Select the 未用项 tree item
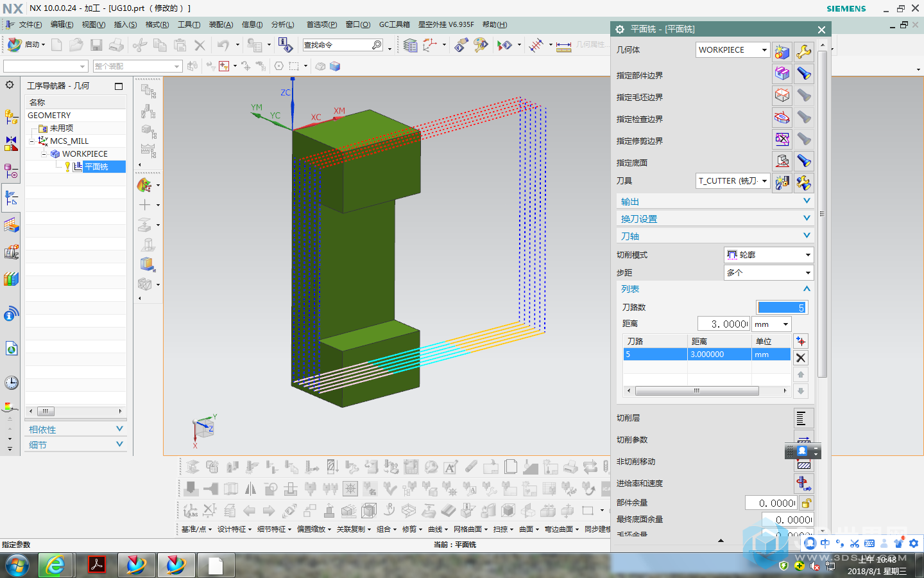The height and width of the screenshot is (578, 924). tap(62, 128)
